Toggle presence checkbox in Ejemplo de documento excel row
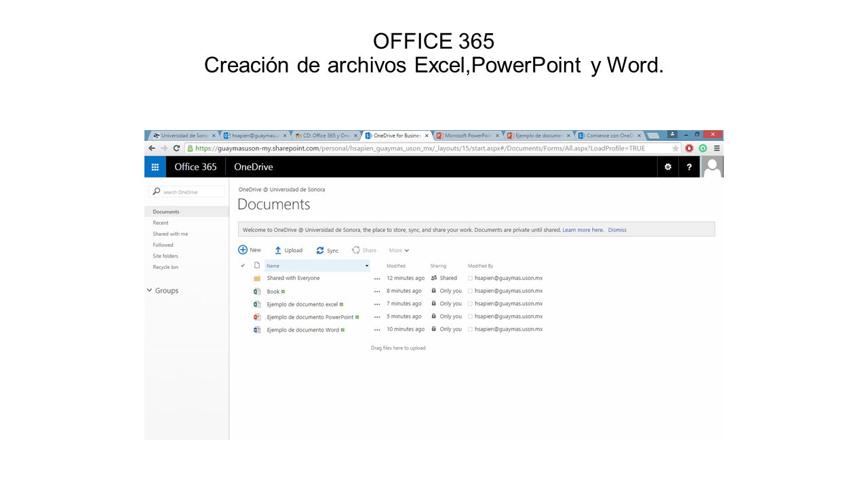Viewport: 868px width, 488px height. 470,304
